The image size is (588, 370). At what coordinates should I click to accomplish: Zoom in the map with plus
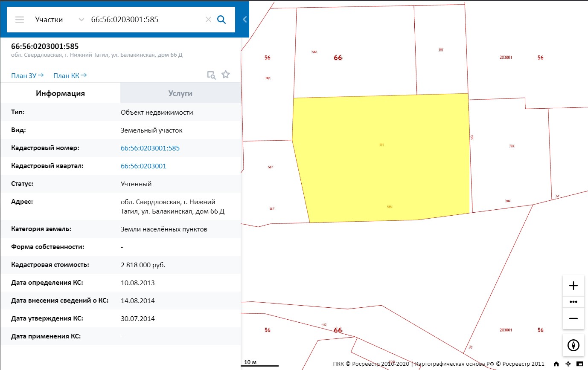573,286
